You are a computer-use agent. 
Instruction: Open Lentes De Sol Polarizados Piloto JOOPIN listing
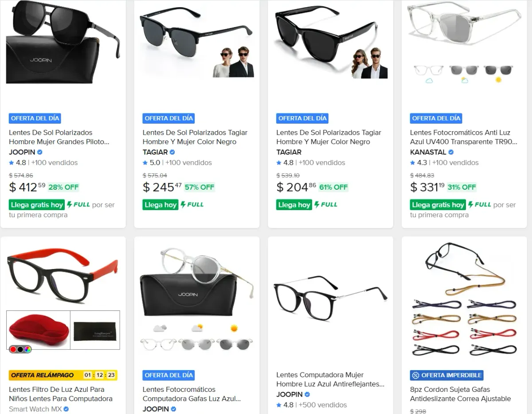tap(59, 137)
